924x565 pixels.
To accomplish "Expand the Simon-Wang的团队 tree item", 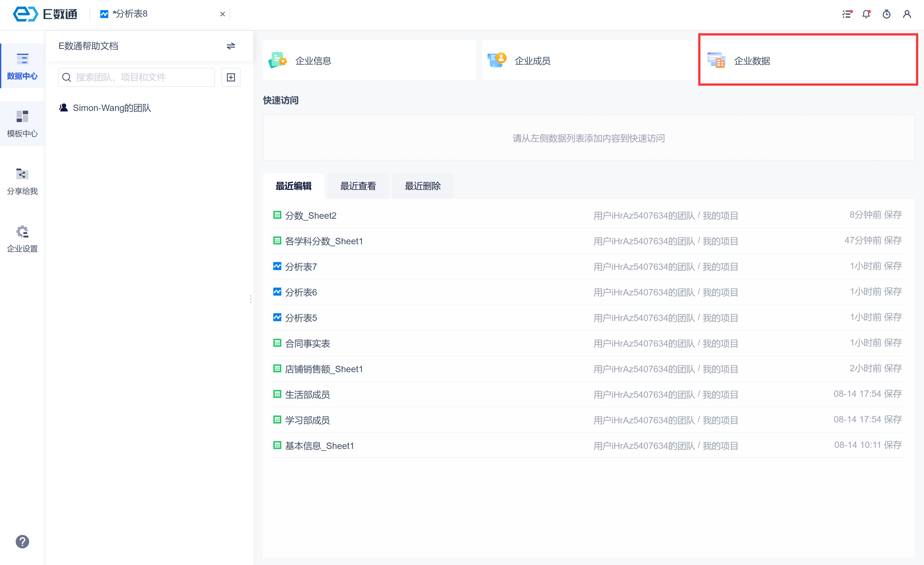I will pos(112,108).
